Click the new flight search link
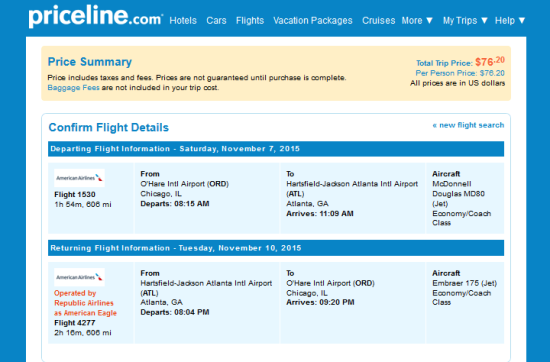This screenshot has height=362, width=550. (468, 125)
